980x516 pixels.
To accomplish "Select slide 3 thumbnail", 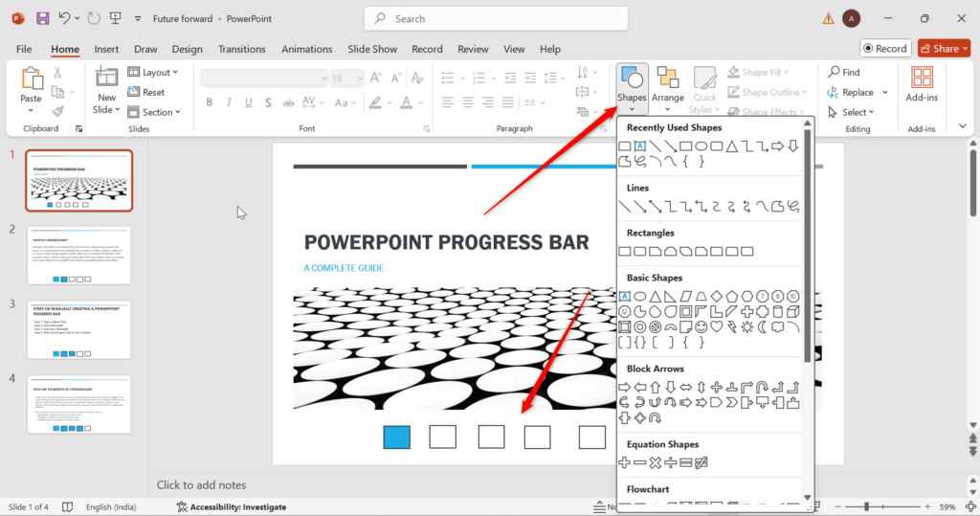I will tap(79, 331).
